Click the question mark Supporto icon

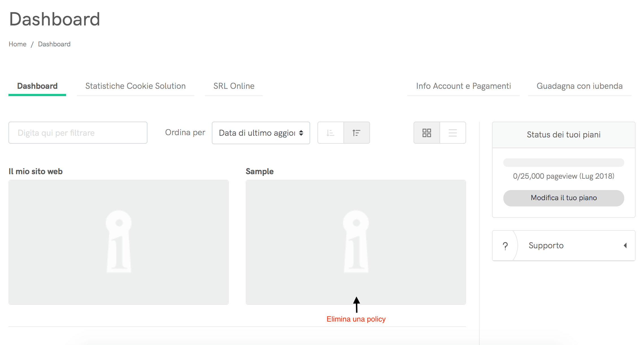pos(505,246)
